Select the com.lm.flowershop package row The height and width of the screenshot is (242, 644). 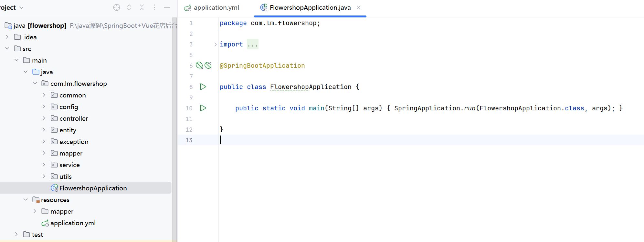point(86,83)
